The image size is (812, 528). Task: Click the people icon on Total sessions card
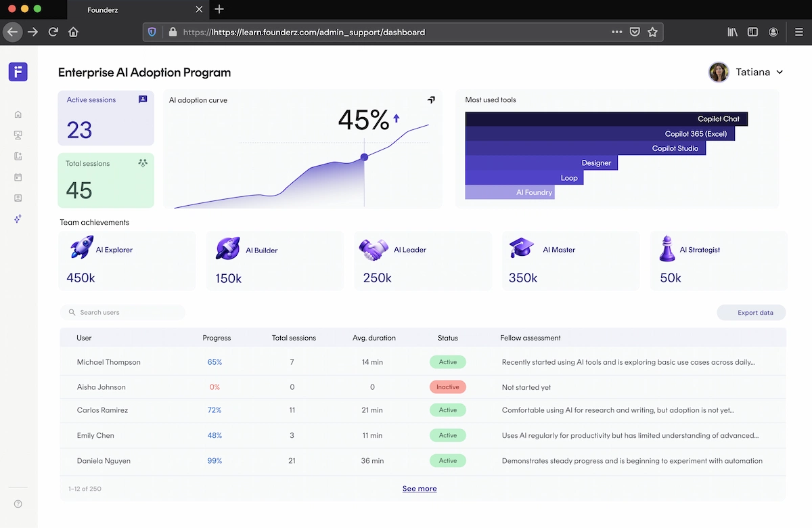[x=141, y=162]
